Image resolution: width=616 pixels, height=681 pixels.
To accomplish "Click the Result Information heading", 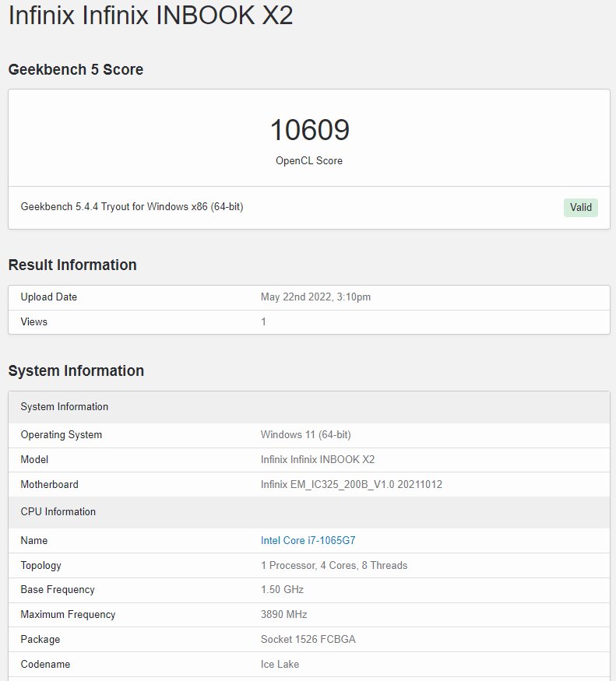I will [x=72, y=265].
